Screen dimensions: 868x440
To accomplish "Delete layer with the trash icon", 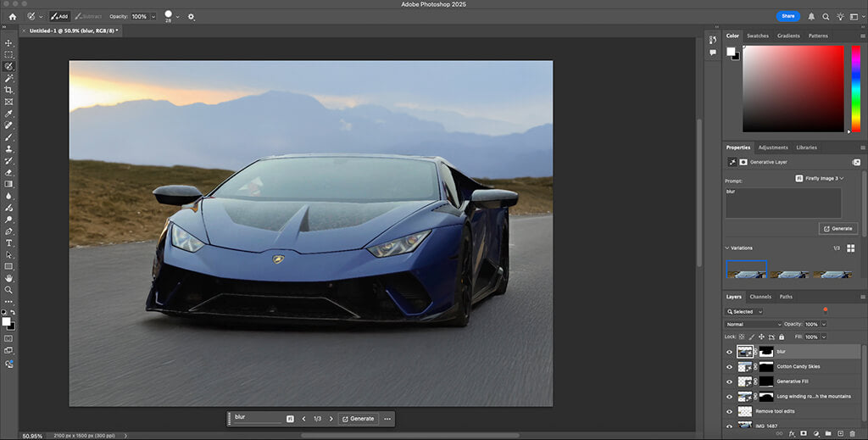I will 853,433.
